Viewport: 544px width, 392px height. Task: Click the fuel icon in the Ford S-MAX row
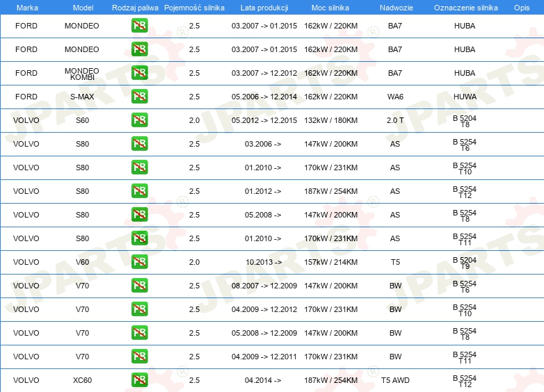pos(139,97)
